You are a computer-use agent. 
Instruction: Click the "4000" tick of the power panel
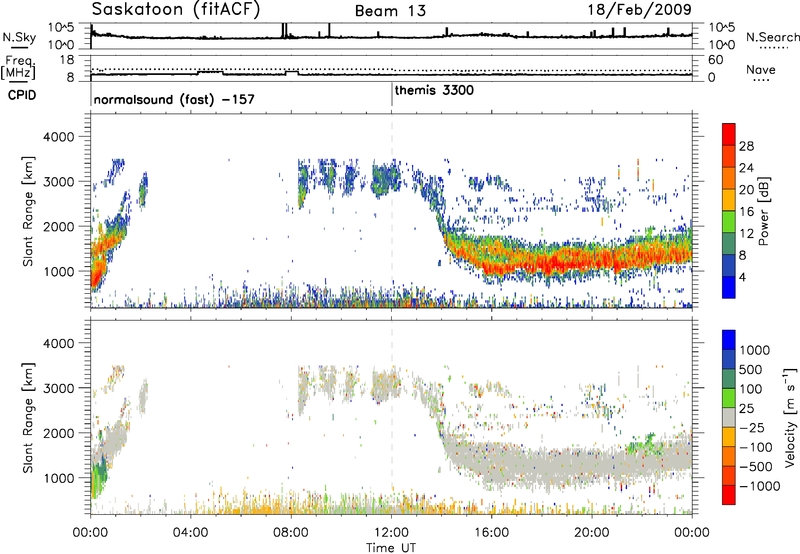pos(58,137)
